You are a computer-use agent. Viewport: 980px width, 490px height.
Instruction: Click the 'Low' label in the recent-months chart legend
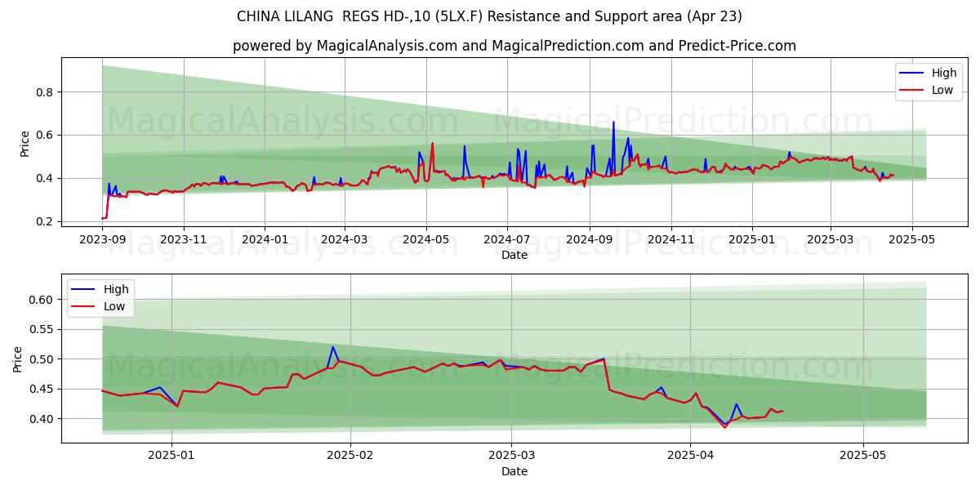coord(114,306)
